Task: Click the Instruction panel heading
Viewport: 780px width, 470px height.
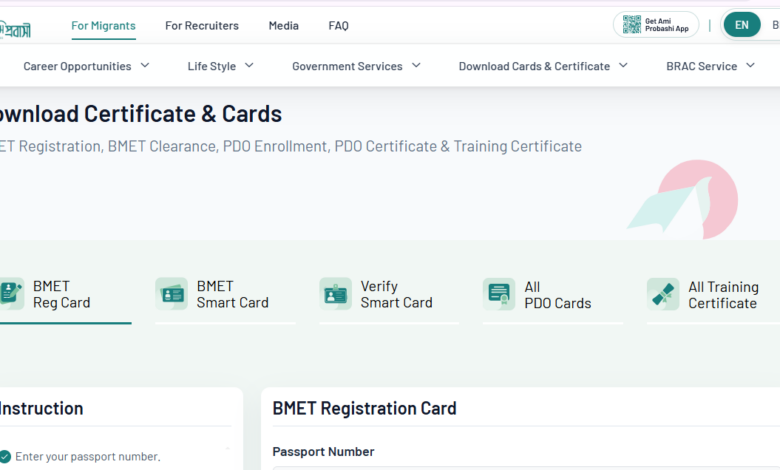Action: pyautogui.click(x=41, y=408)
